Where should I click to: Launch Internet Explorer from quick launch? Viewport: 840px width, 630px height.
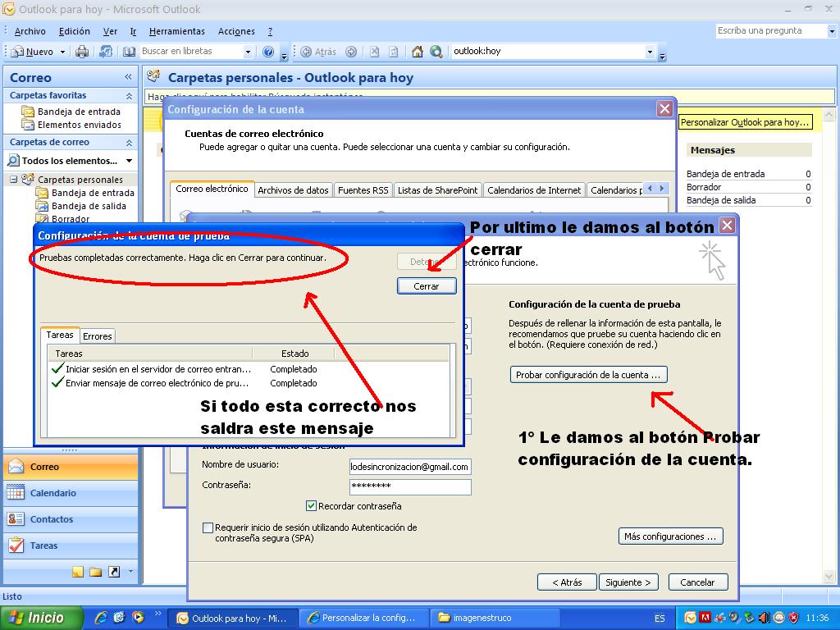(x=101, y=618)
